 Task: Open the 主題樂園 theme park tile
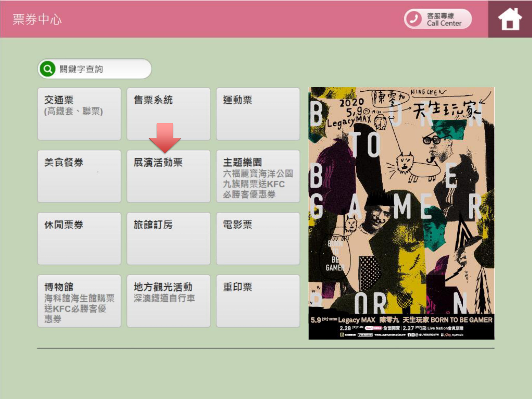click(258, 176)
